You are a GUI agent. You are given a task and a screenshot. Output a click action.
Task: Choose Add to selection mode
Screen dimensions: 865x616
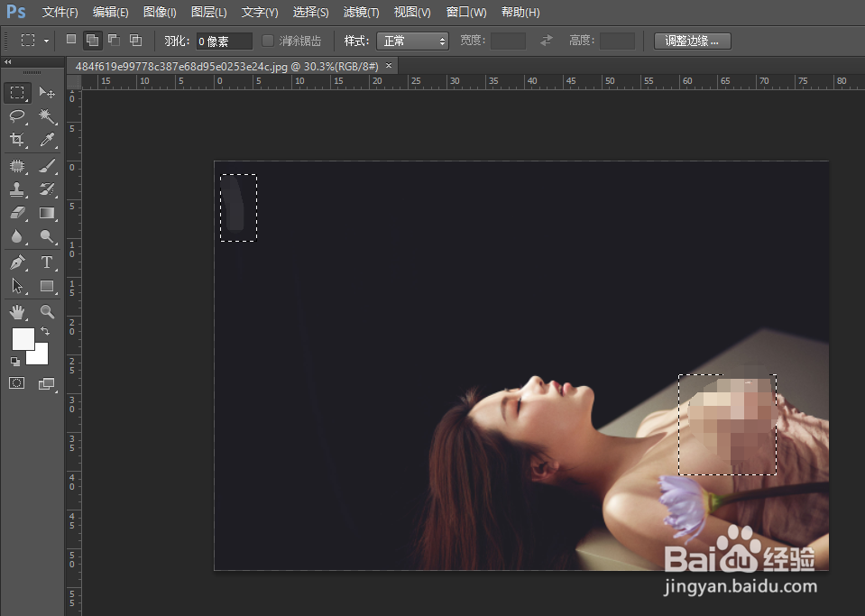[x=92, y=40]
